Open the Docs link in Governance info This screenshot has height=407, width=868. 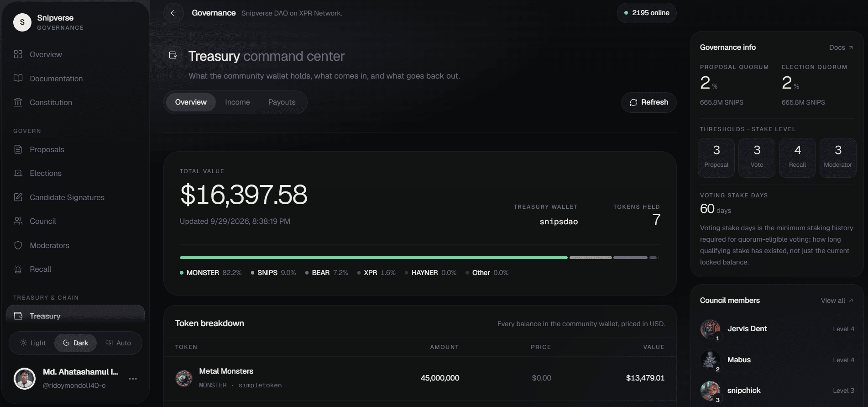(841, 48)
